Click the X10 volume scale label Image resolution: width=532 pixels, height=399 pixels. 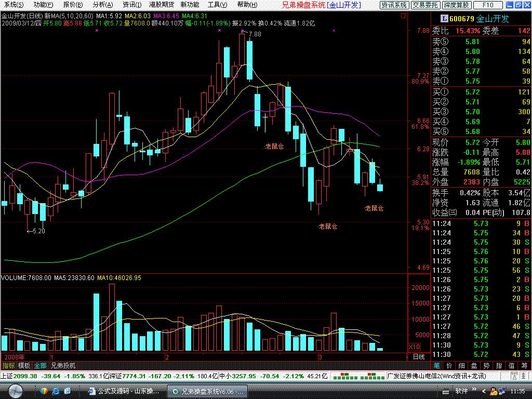pyautogui.click(x=414, y=347)
